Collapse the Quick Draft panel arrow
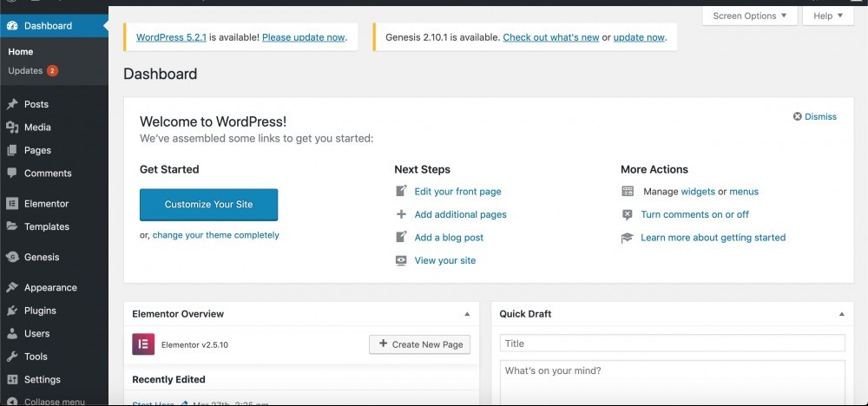868x406 pixels. (842, 314)
